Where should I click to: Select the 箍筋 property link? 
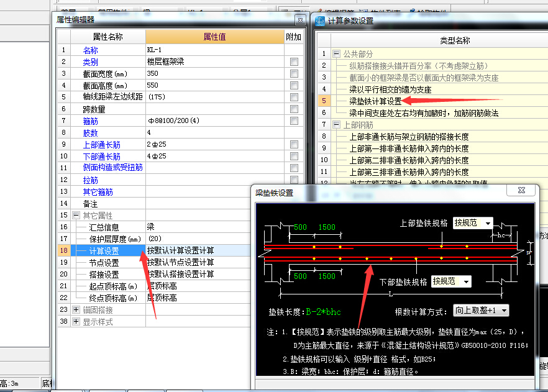pyautogui.click(x=91, y=121)
